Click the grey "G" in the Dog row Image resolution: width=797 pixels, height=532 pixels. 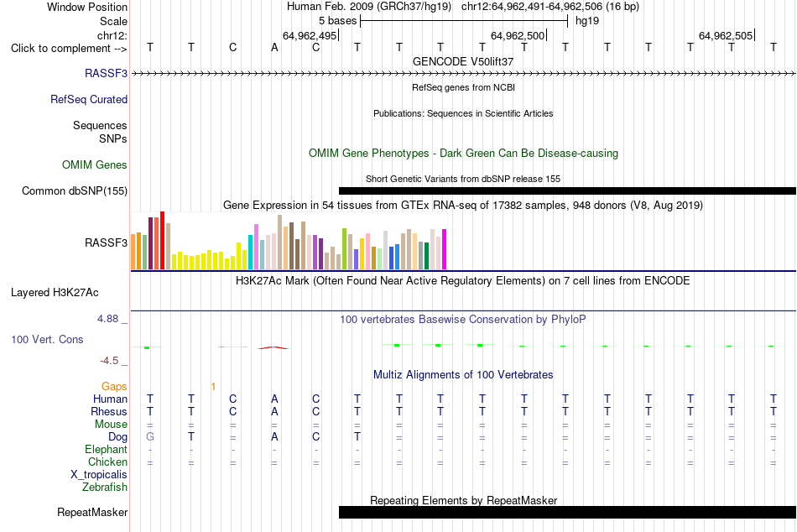[150, 437]
